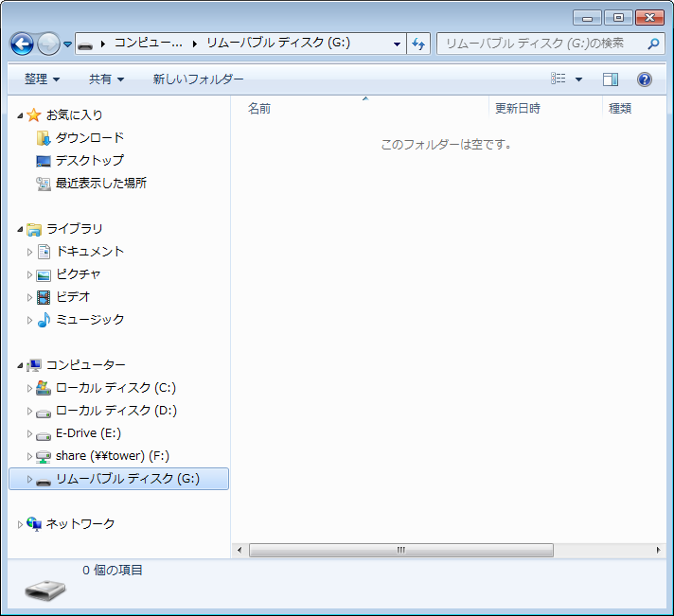Image resolution: width=674 pixels, height=616 pixels.
Task: Click リムーバブル ディスク (G:) tree drive icon
Action: (x=44, y=482)
